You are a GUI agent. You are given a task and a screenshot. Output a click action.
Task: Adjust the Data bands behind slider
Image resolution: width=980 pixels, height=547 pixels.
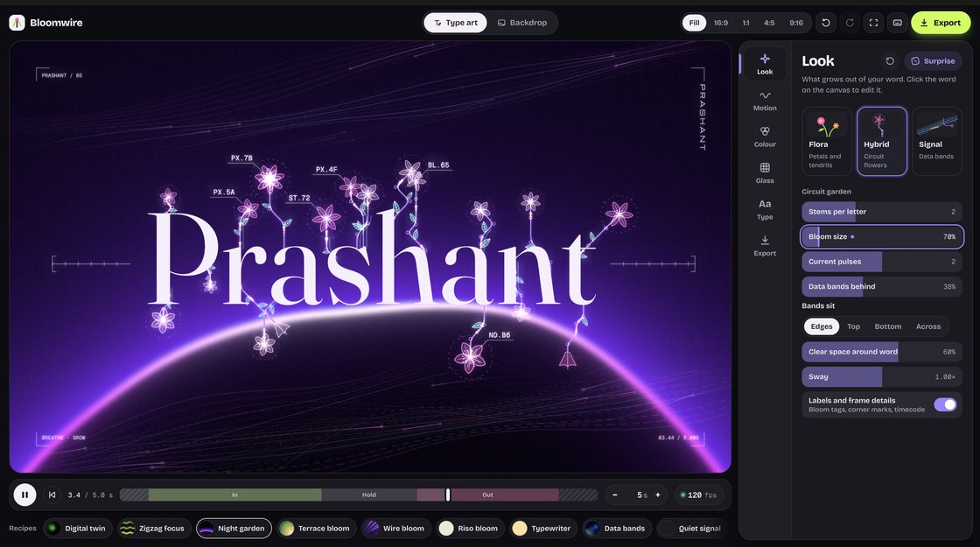click(881, 286)
